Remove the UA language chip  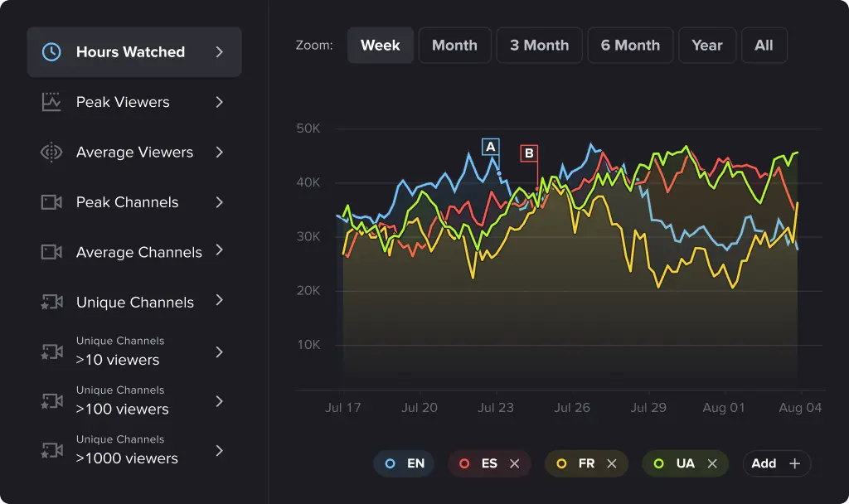[711, 463]
